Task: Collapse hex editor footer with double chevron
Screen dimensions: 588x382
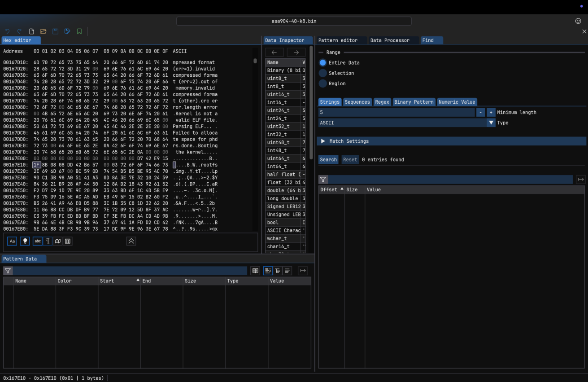Action: tap(131, 241)
